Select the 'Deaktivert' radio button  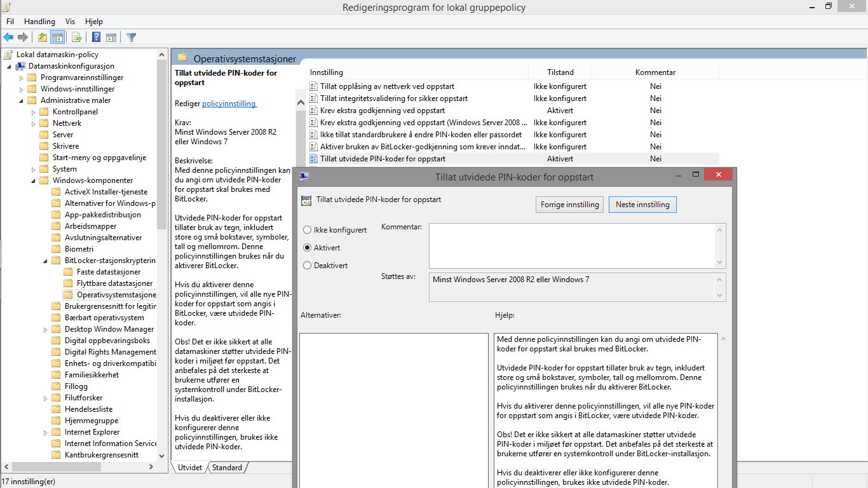click(308, 266)
